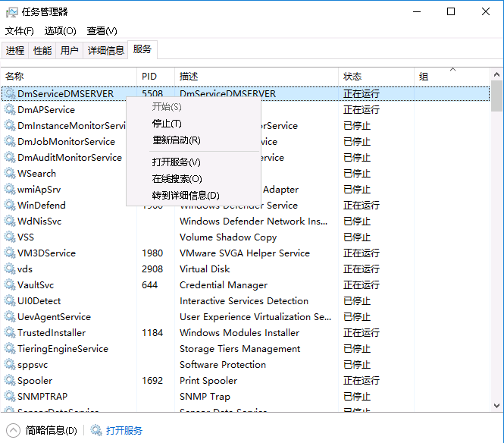Screen dimensions: 504x443
Task: Click the Storage Tiers Management description
Action: coord(239,348)
